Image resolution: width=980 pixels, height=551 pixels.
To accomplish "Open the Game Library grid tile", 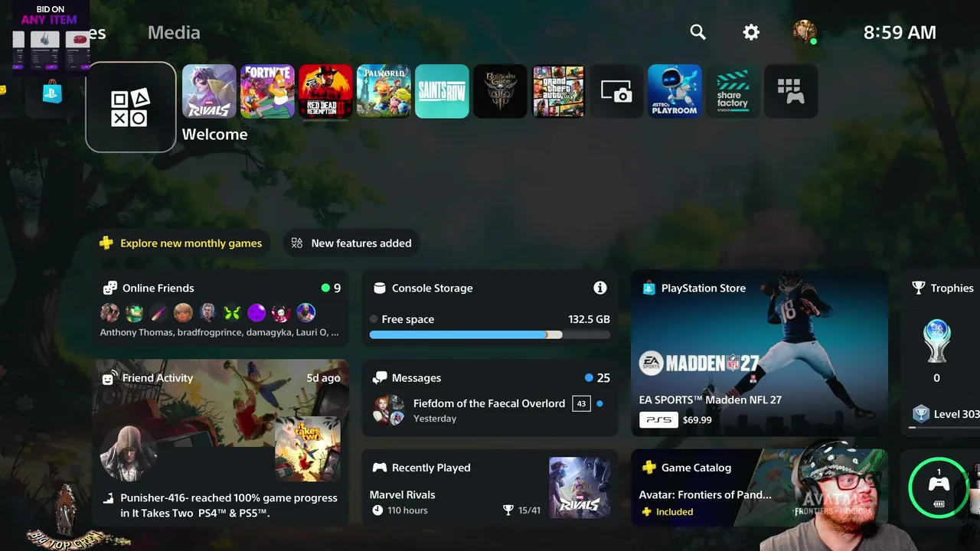I will tap(791, 91).
